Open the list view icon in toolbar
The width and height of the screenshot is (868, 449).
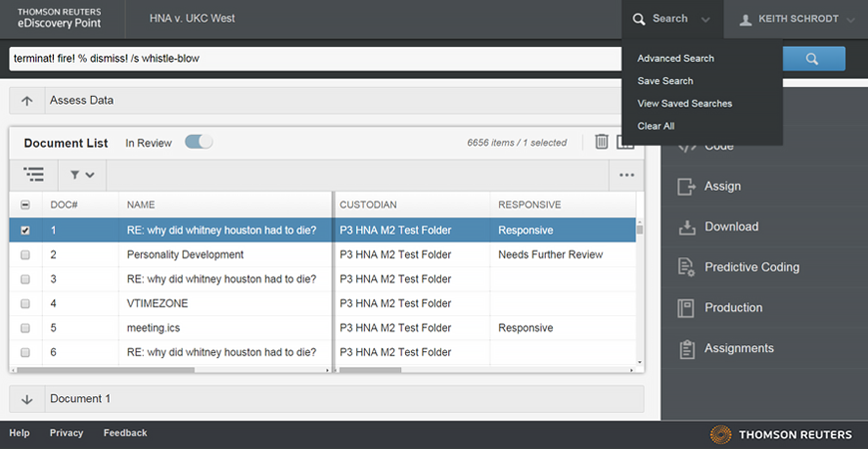pos(33,175)
